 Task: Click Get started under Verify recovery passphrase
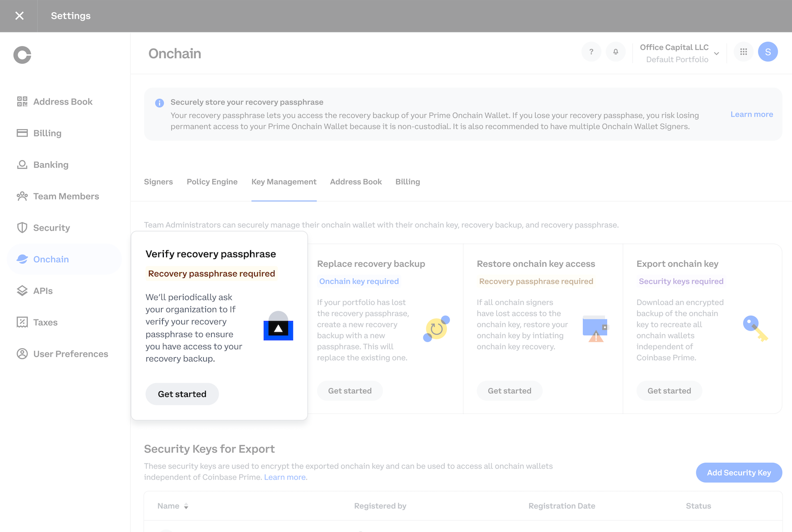(182, 394)
